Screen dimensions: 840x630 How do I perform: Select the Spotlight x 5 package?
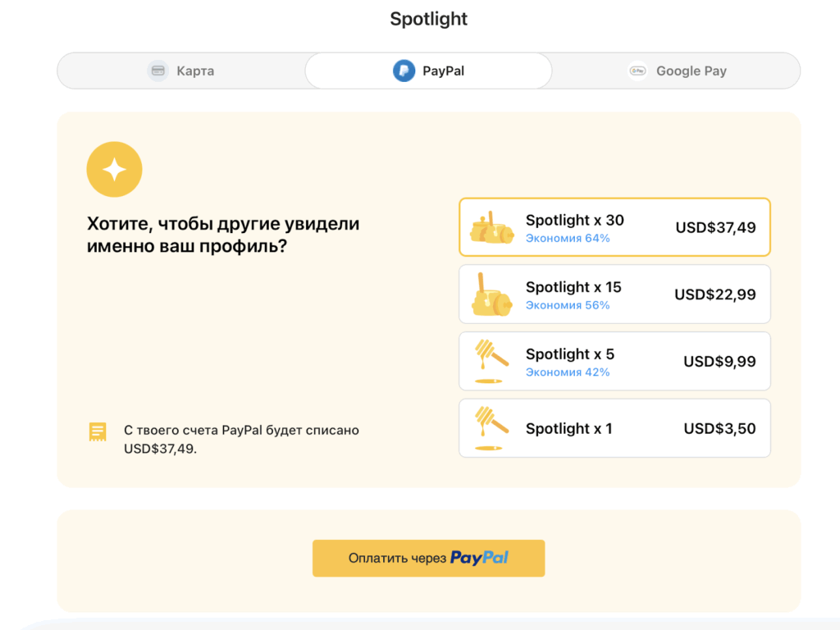(614, 361)
